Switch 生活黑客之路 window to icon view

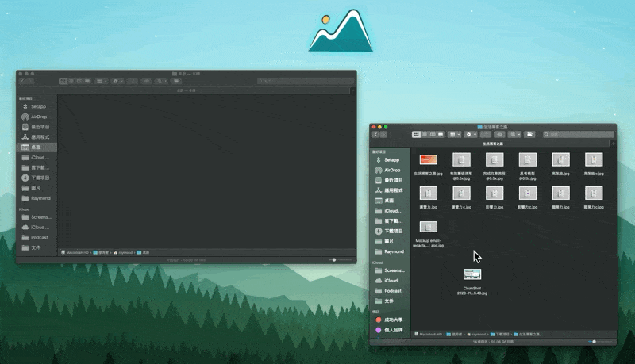416,135
